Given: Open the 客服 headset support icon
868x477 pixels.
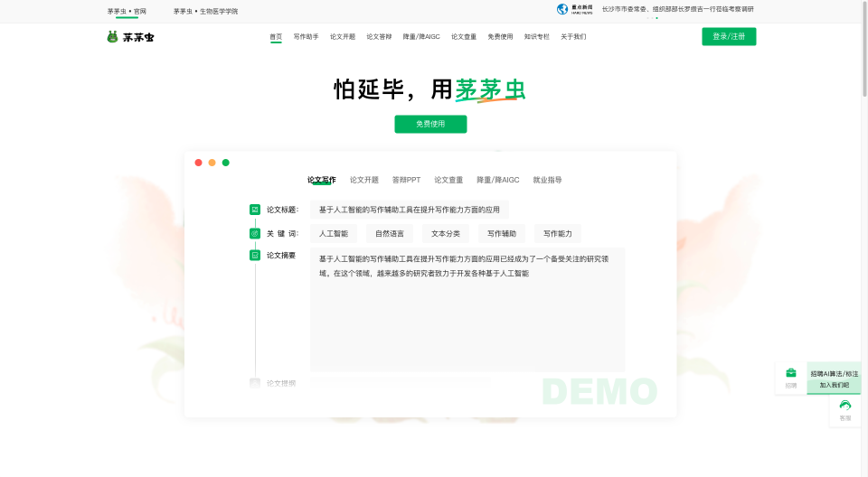Looking at the screenshot, I should [x=845, y=406].
